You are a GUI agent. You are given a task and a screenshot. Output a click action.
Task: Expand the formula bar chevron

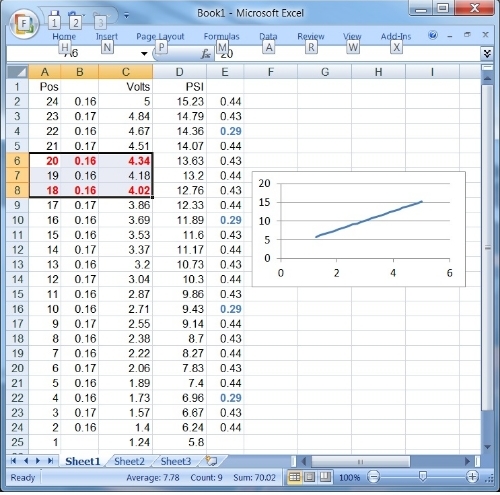[487, 53]
